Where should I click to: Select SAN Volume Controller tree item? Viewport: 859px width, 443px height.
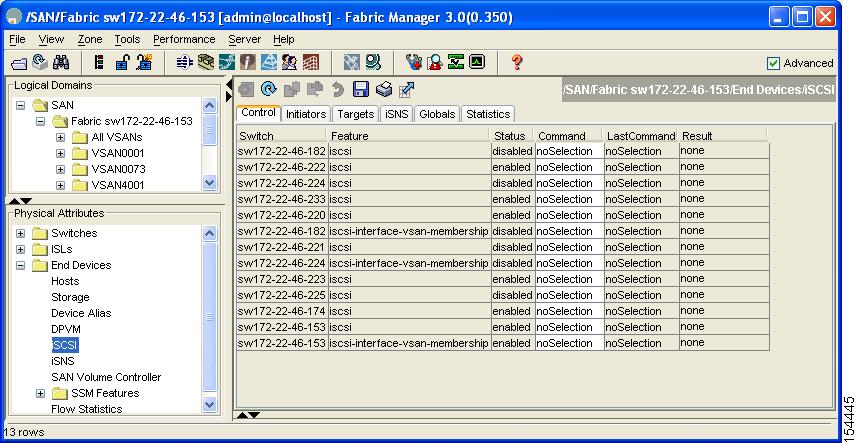point(106,377)
